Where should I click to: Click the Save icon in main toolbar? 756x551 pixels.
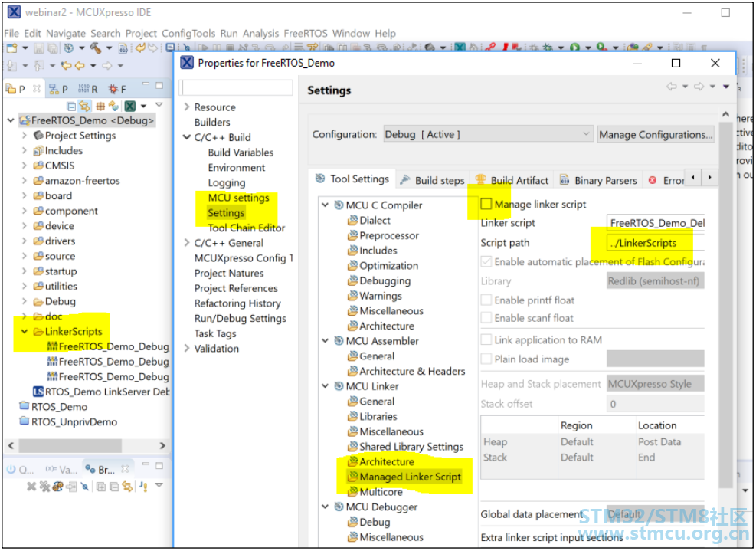point(39,48)
